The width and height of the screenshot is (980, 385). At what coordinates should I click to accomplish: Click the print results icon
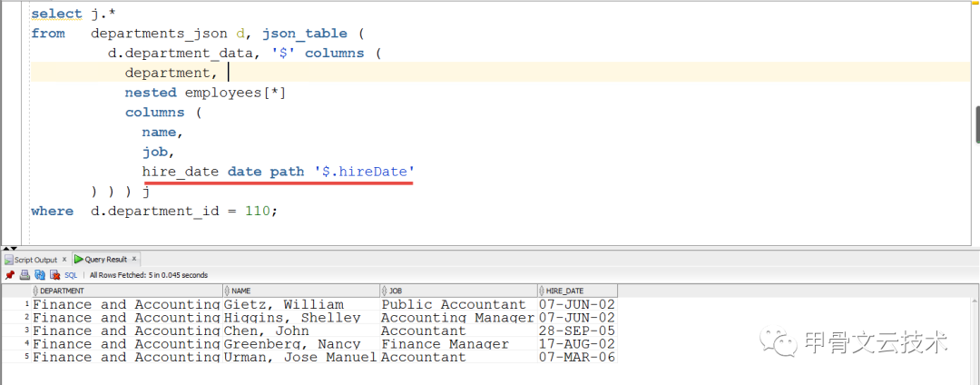click(25, 274)
